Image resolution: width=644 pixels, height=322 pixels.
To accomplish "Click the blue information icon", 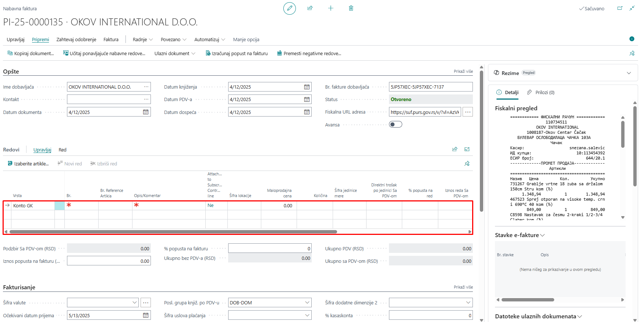I will coord(631,39).
